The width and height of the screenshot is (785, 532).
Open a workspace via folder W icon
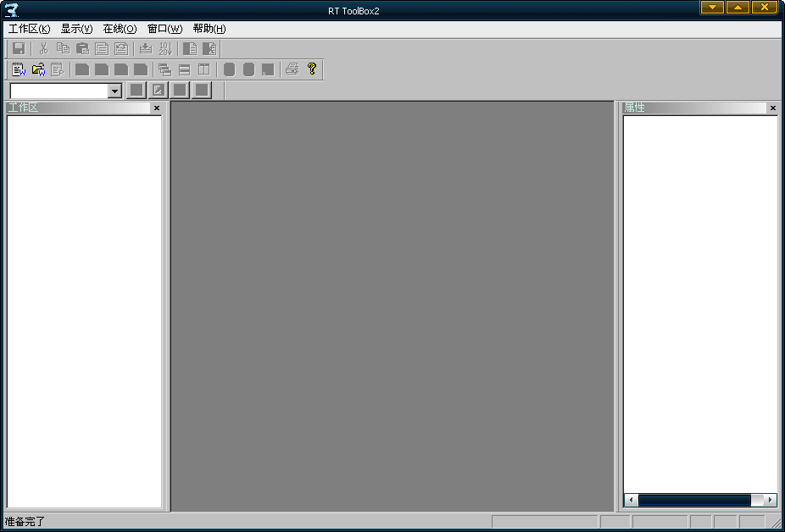(38, 69)
